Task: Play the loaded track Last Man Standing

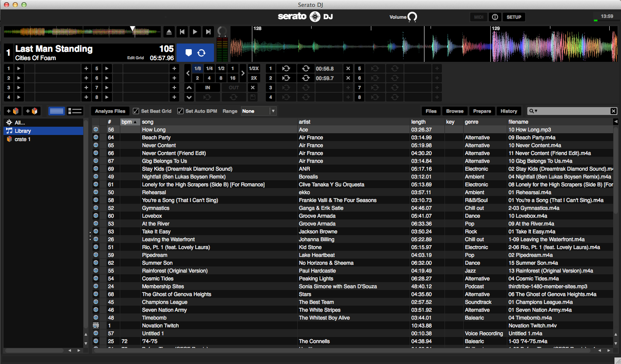Action: pos(195,32)
